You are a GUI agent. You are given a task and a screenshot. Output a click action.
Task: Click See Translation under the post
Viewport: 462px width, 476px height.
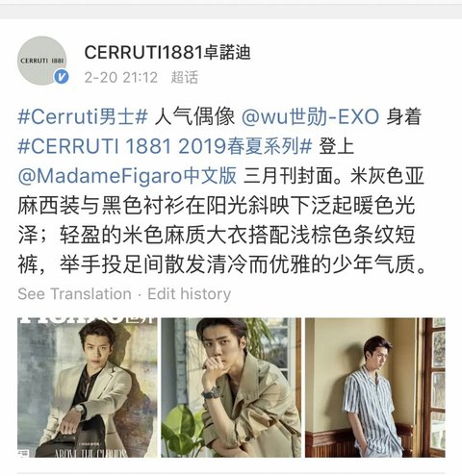[74, 294]
